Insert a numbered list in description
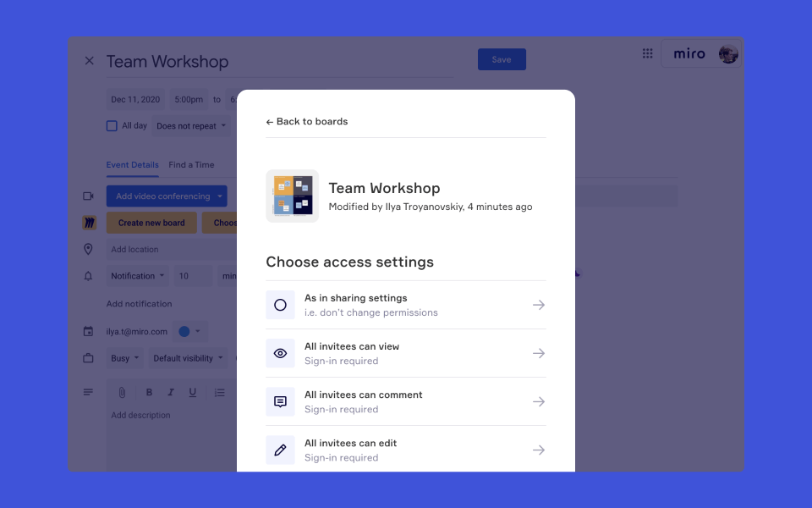Image resolution: width=812 pixels, height=508 pixels. (x=220, y=392)
